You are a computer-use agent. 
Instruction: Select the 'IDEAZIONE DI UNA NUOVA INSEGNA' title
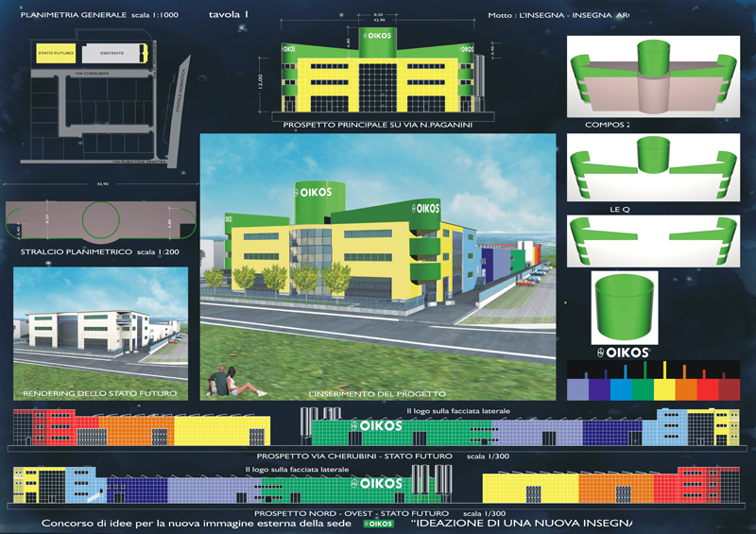(522, 523)
